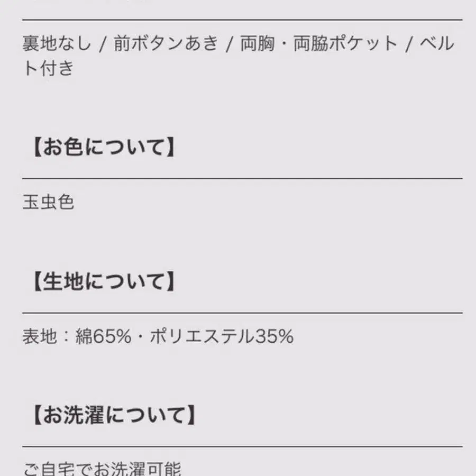Viewport: 476px width, 476px height.
Task: Click the '表地' label
Action: (39, 336)
